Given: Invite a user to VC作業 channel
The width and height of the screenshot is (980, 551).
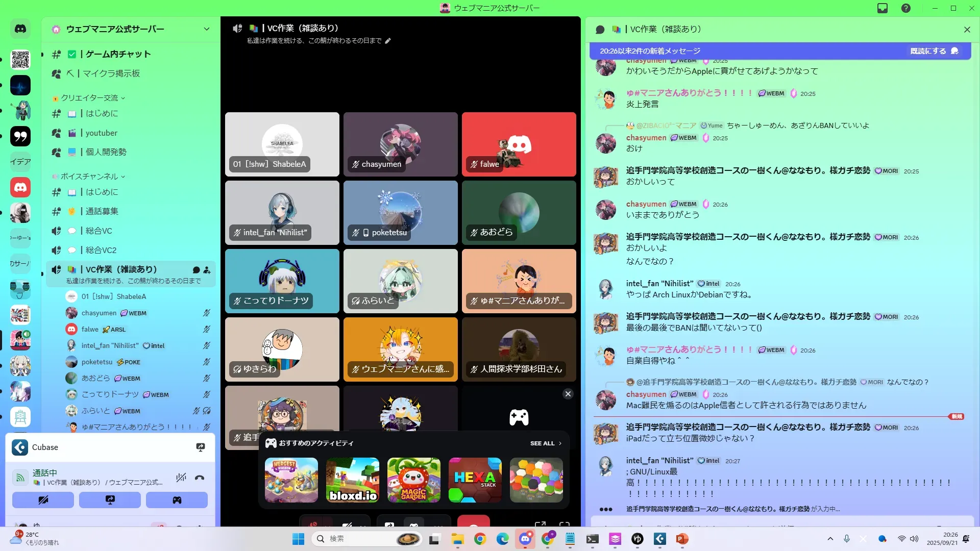Looking at the screenshot, I should pos(207,270).
